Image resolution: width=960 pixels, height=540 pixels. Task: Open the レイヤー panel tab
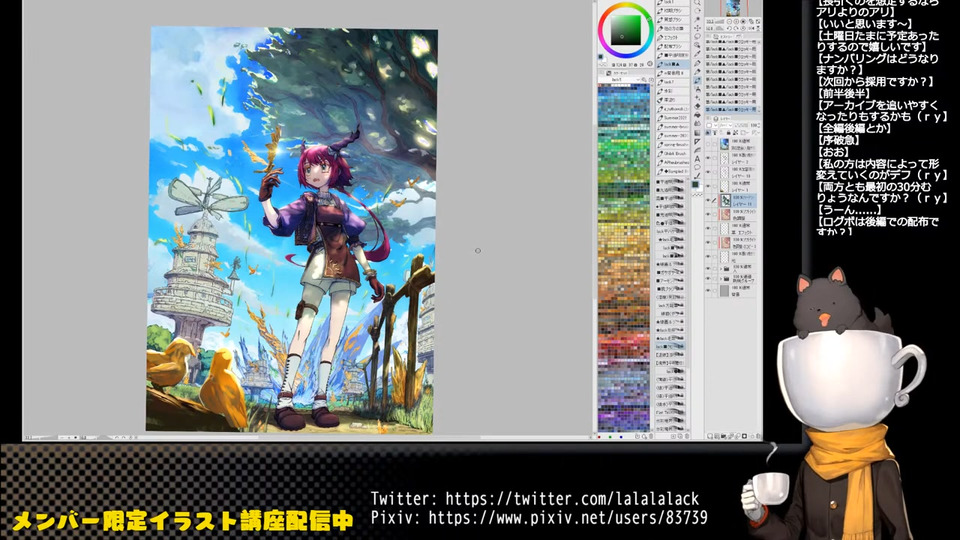pyautogui.click(x=722, y=119)
